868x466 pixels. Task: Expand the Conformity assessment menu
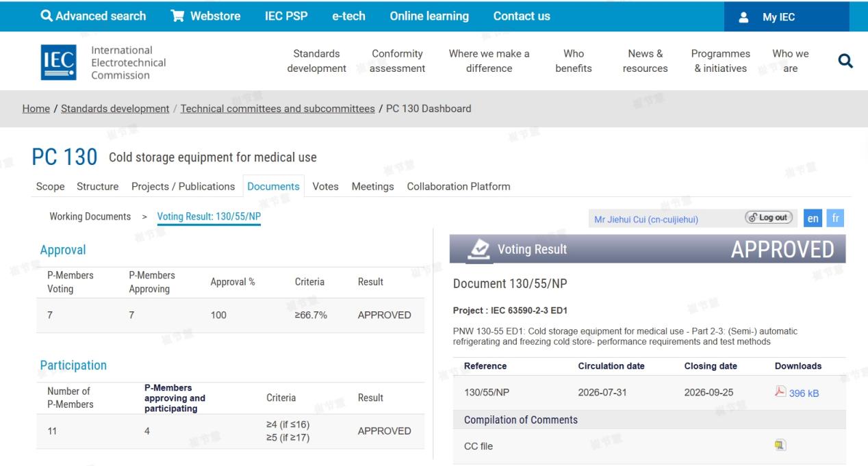[397, 61]
